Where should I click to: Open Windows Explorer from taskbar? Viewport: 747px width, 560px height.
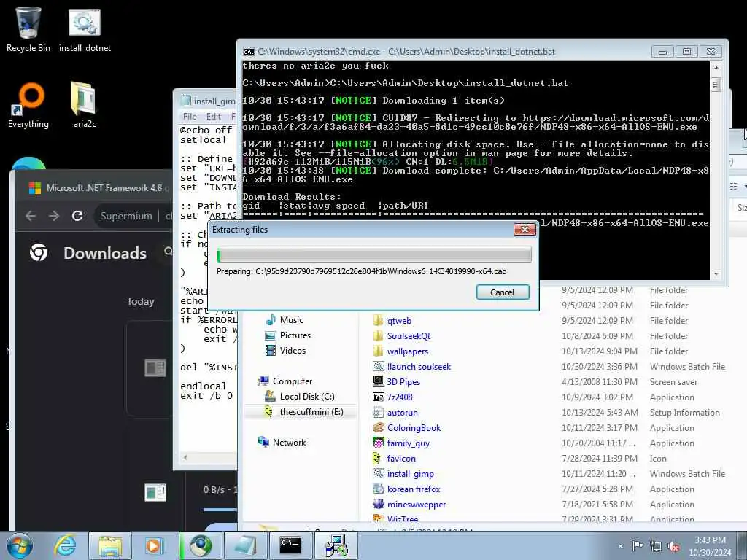pyautogui.click(x=110, y=545)
